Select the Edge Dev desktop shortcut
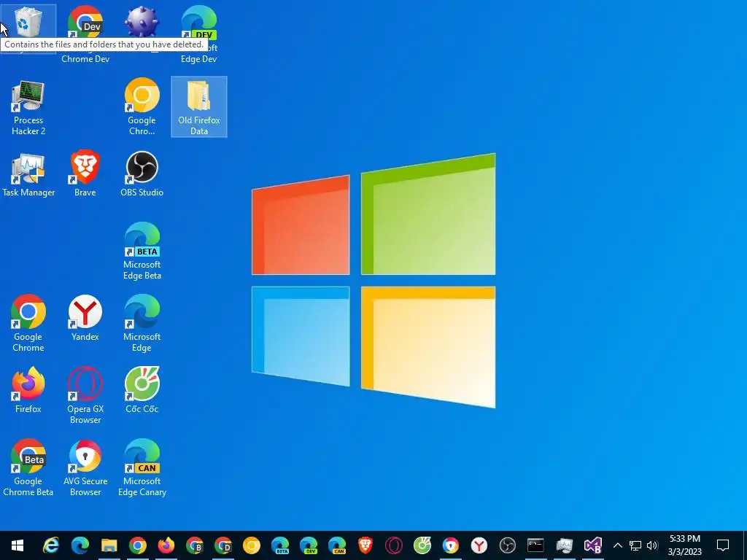Viewport: 747px width, 560px height. [198, 34]
